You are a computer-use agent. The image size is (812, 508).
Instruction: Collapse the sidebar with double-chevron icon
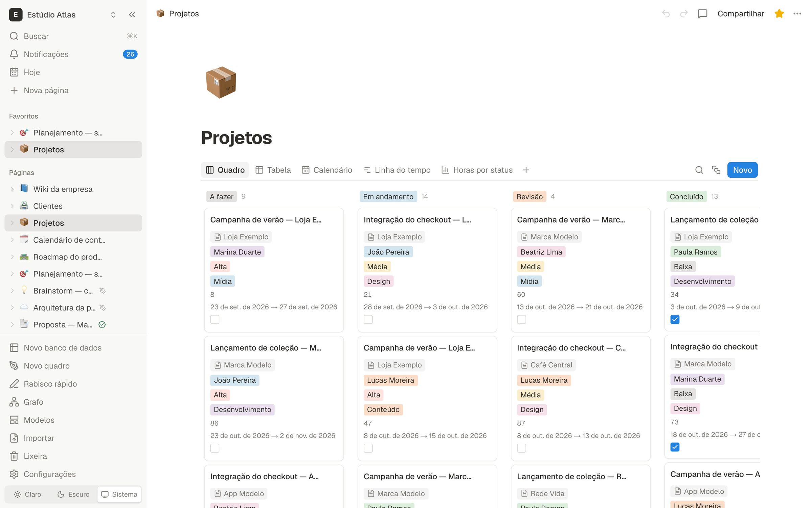pyautogui.click(x=132, y=15)
